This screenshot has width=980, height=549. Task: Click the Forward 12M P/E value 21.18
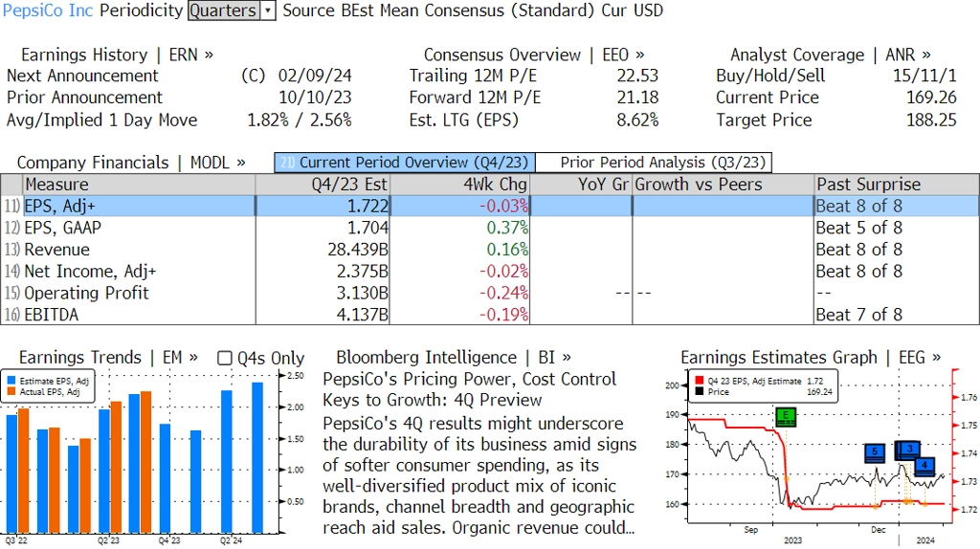pyautogui.click(x=637, y=98)
